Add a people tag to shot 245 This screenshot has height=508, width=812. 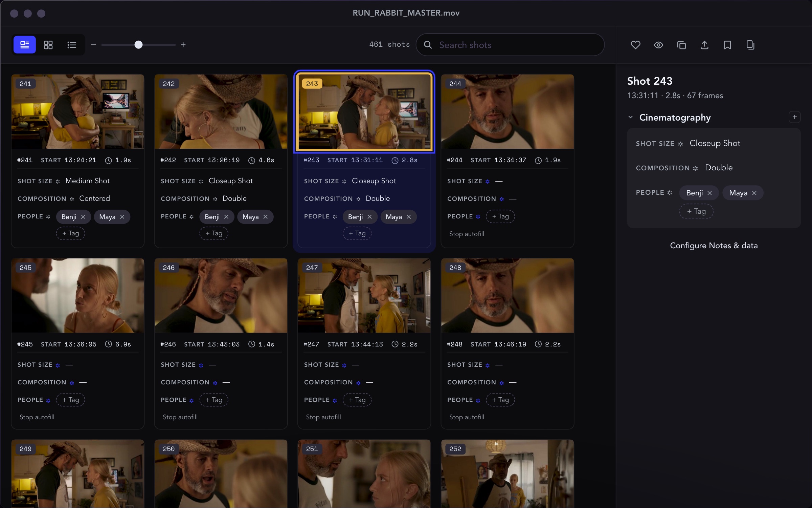point(70,400)
